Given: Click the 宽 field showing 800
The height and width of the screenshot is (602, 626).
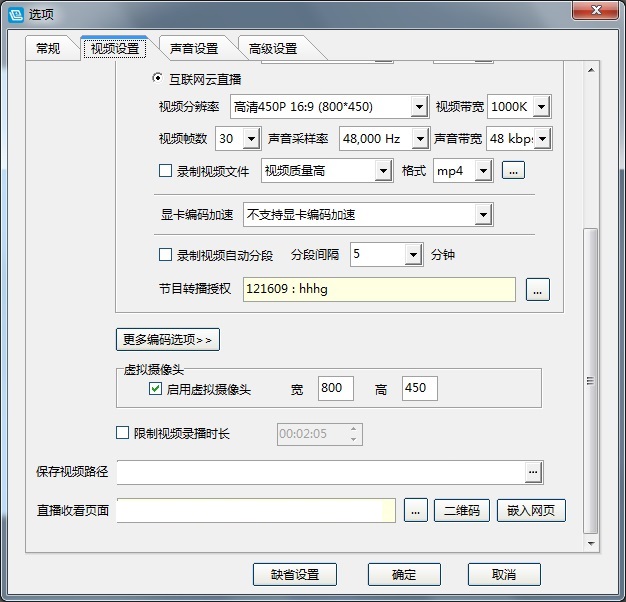Looking at the screenshot, I should [x=336, y=388].
